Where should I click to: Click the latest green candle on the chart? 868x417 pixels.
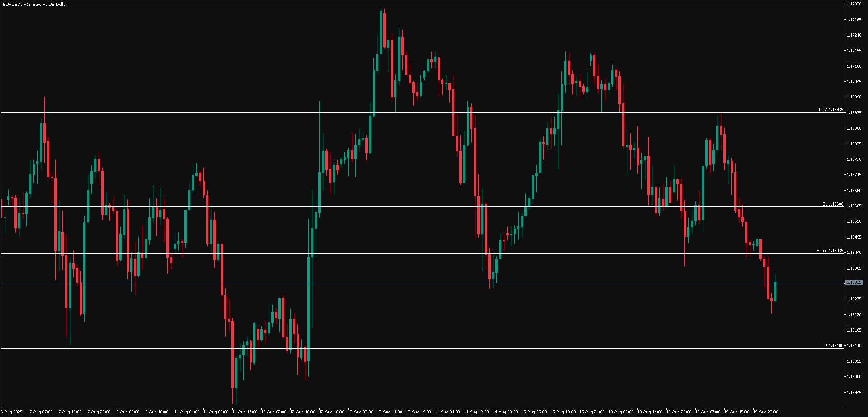pos(775,291)
